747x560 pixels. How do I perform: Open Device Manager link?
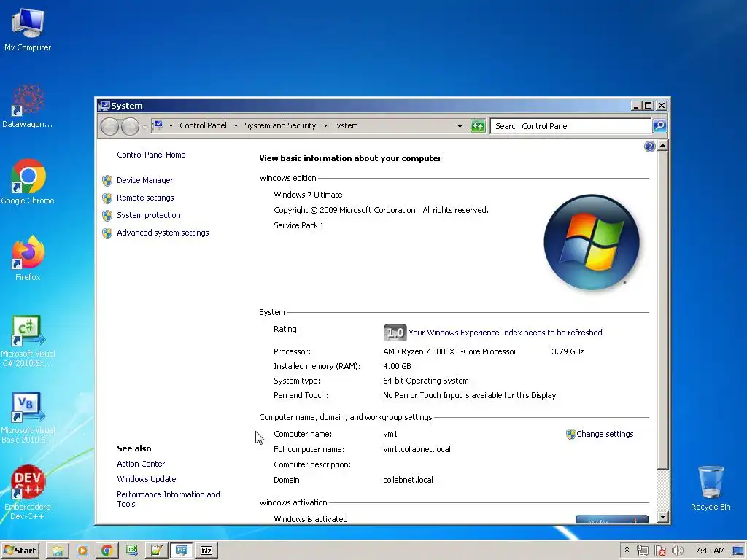pyautogui.click(x=145, y=181)
